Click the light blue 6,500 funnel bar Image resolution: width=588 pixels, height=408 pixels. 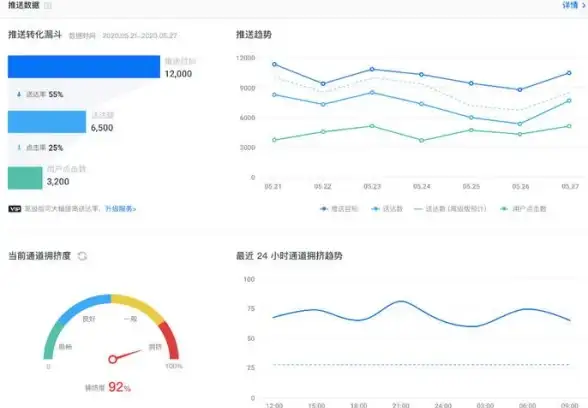[x=47, y=122]
